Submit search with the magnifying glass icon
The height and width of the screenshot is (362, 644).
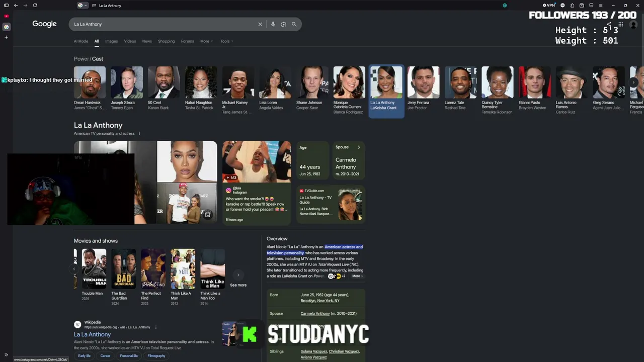(294, 24)
